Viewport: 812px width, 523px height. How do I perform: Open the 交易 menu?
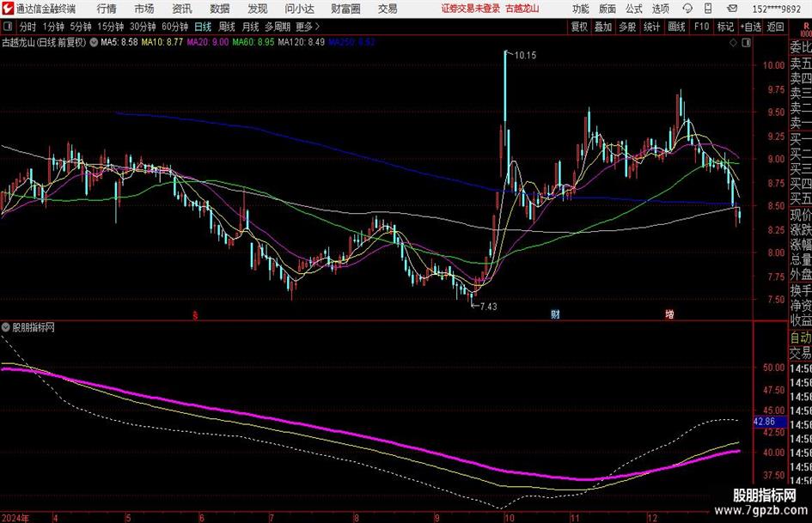[x=388, y=9]
